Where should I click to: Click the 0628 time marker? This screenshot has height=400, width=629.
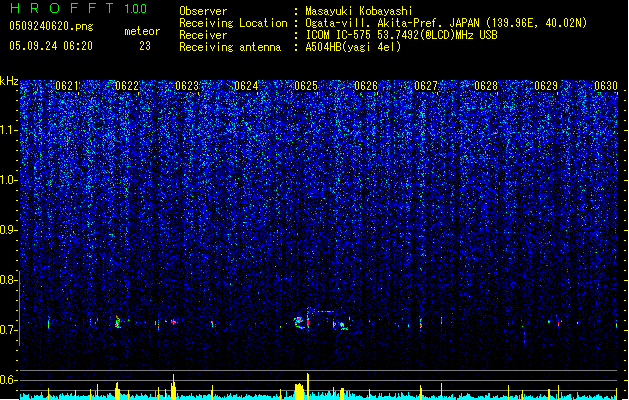tap(486, 86)
